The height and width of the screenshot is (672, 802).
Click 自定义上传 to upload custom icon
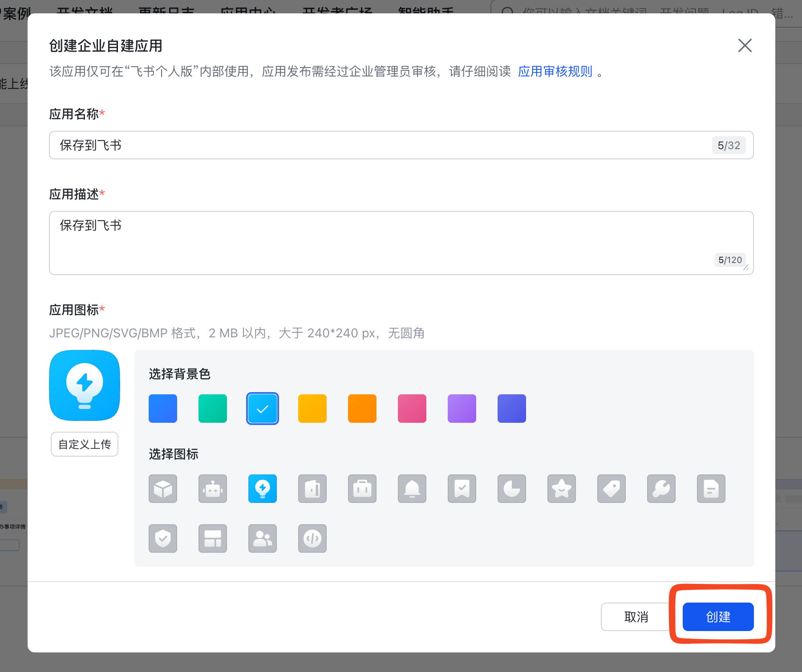(84, 444)
